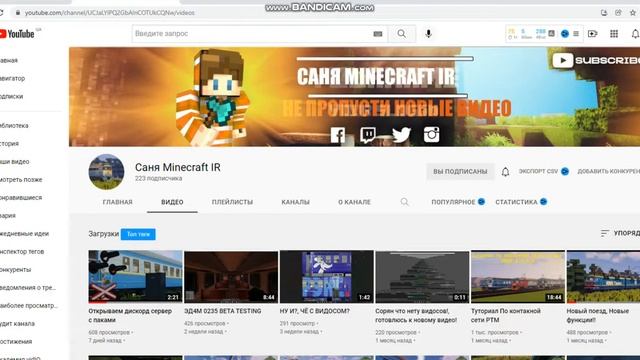The image size is (640, 360).
Task: Open the 0:11 video thumbnail
Action: [x=422, y=277]
